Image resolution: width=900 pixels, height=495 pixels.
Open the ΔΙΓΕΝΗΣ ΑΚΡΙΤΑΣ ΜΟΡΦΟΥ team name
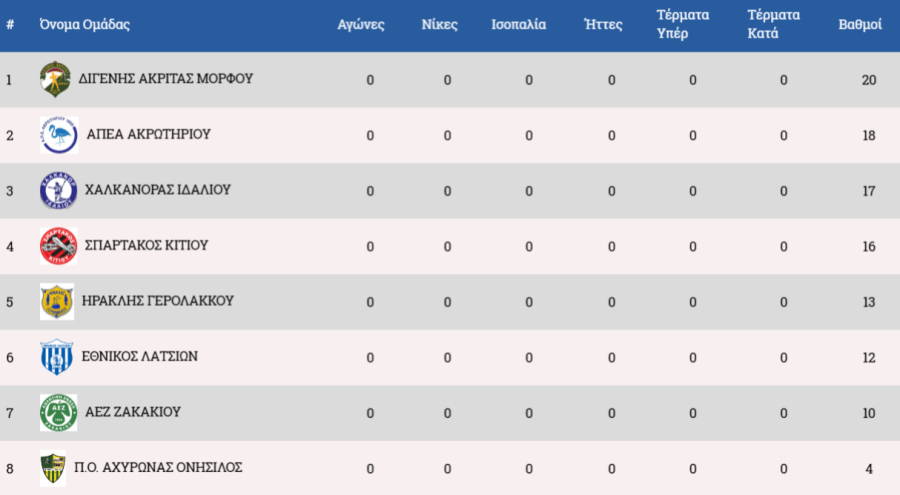[x=165, y=79]
